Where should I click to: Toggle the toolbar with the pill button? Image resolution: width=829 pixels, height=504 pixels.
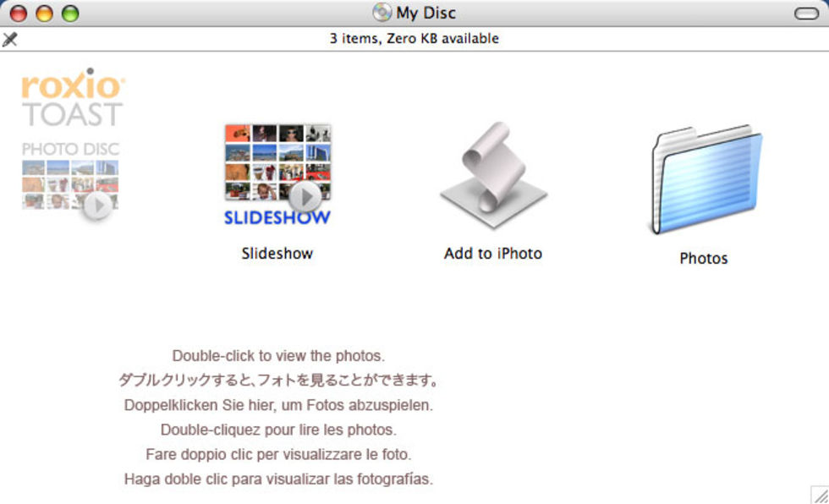pyautogui.click(x=806, y=14)
